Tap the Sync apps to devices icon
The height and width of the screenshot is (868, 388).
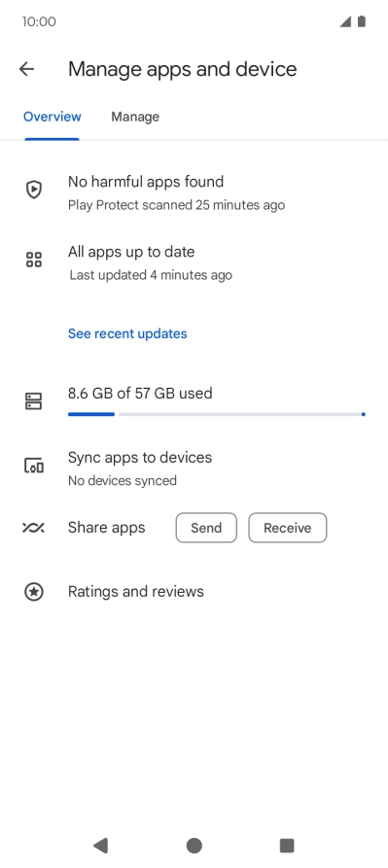[34, 466]
